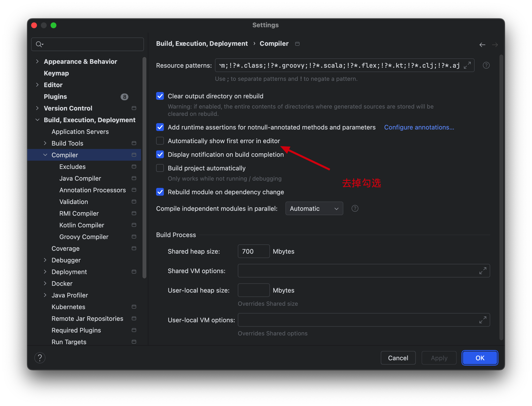This screenshot has width=532, height=406.
Task: Open the bottom-left help question mark button
Action: click(40, 358)
